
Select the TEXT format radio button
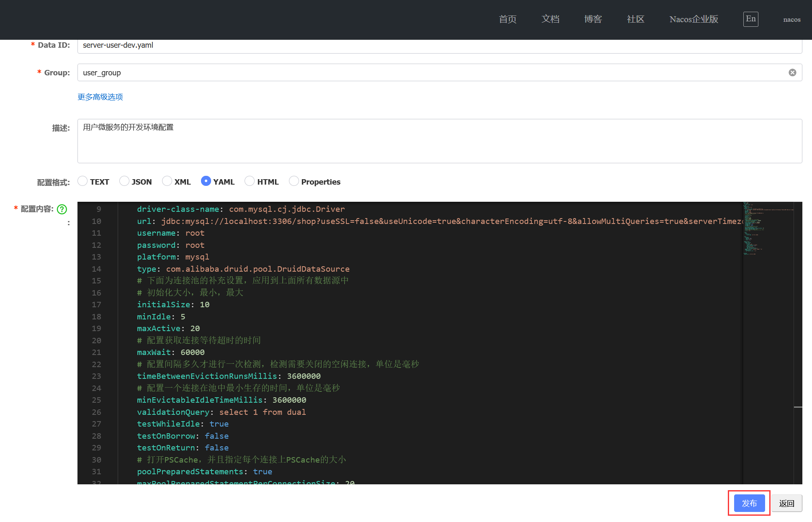click(x=83, y=181)
